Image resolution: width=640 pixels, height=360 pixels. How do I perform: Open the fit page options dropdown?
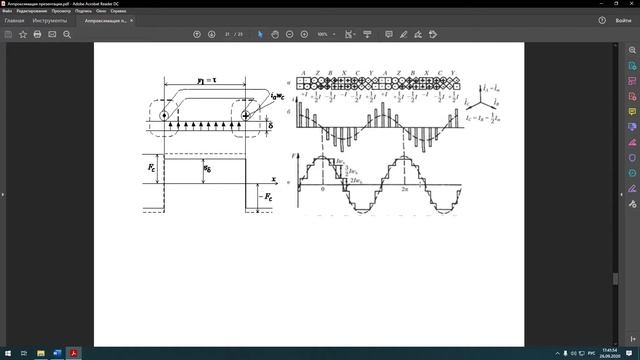point(350,35)
